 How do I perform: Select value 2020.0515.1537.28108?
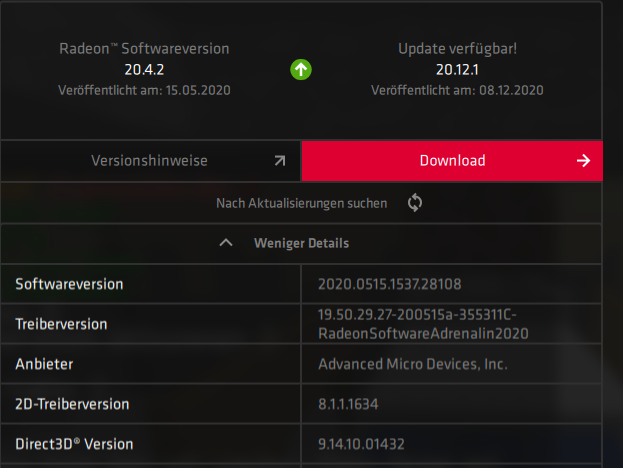[390, 284]
